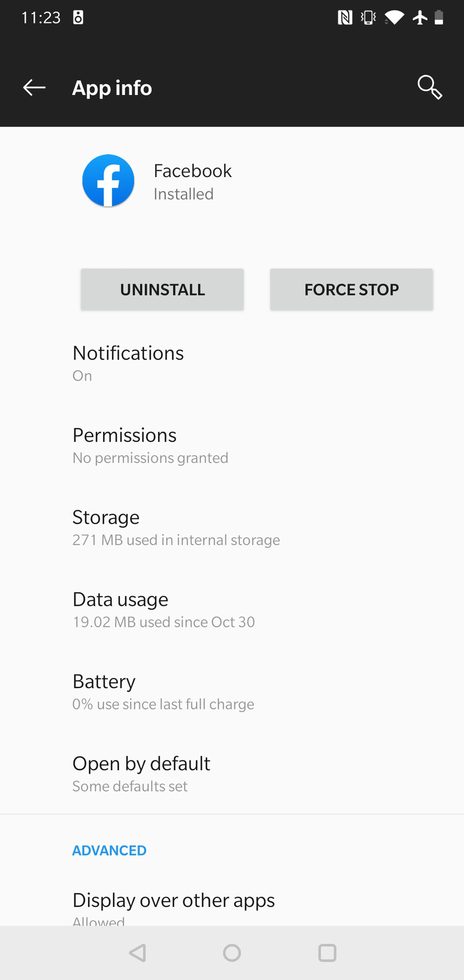Screen dimensions: 464x980
Task: Tap the NFC status bar icon
Action: [x=345, y=18]
